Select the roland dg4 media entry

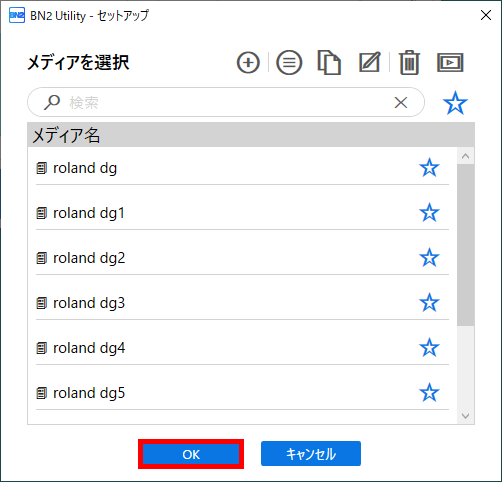point(242,348)
